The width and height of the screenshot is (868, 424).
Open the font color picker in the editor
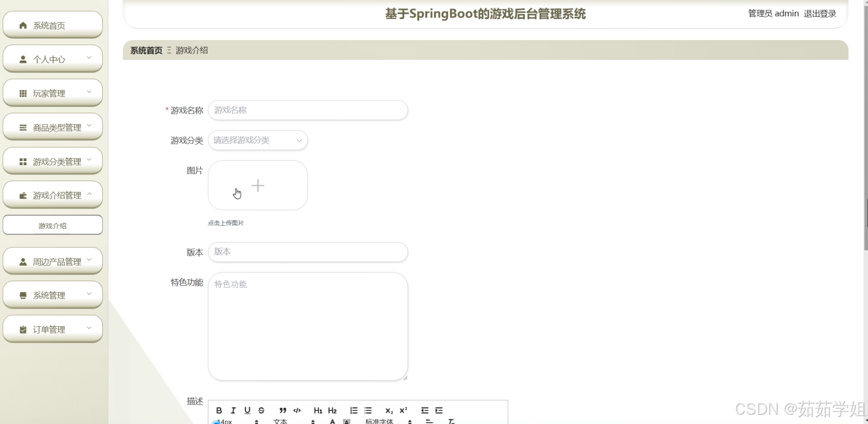332,420
